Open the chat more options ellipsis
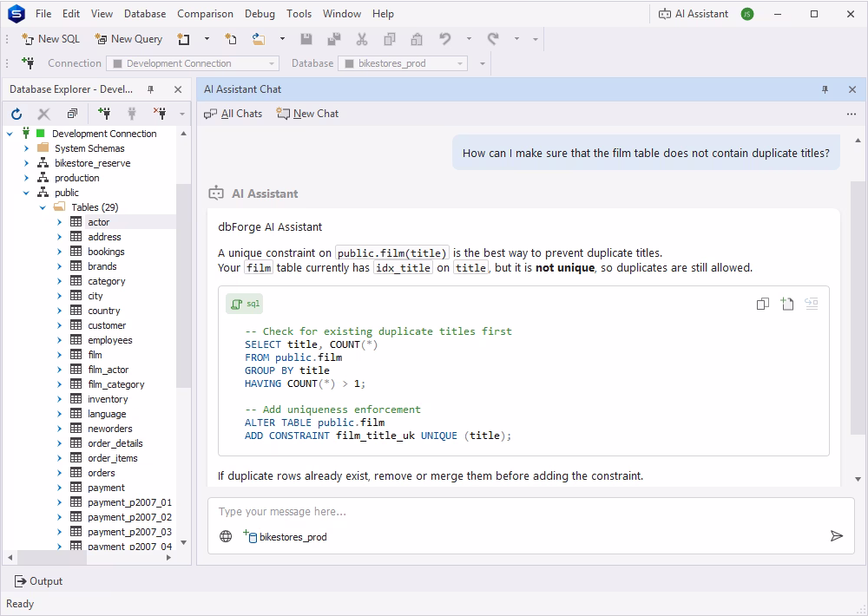868x616 pixels. tap(852, 114)
